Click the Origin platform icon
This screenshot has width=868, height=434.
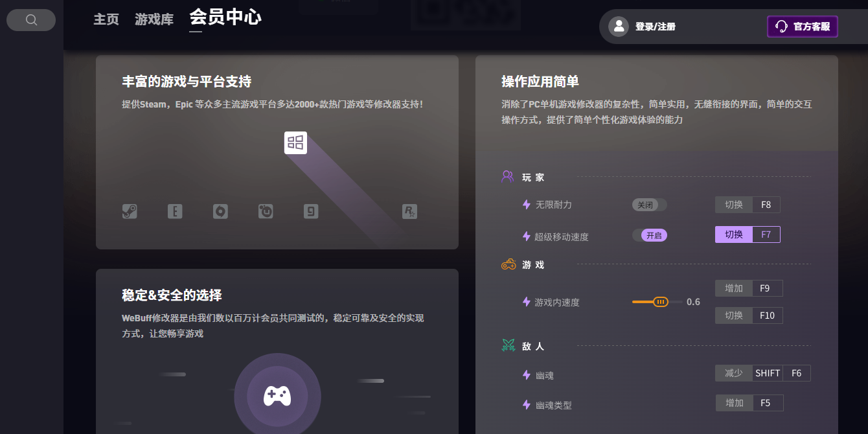coord(220,211)
